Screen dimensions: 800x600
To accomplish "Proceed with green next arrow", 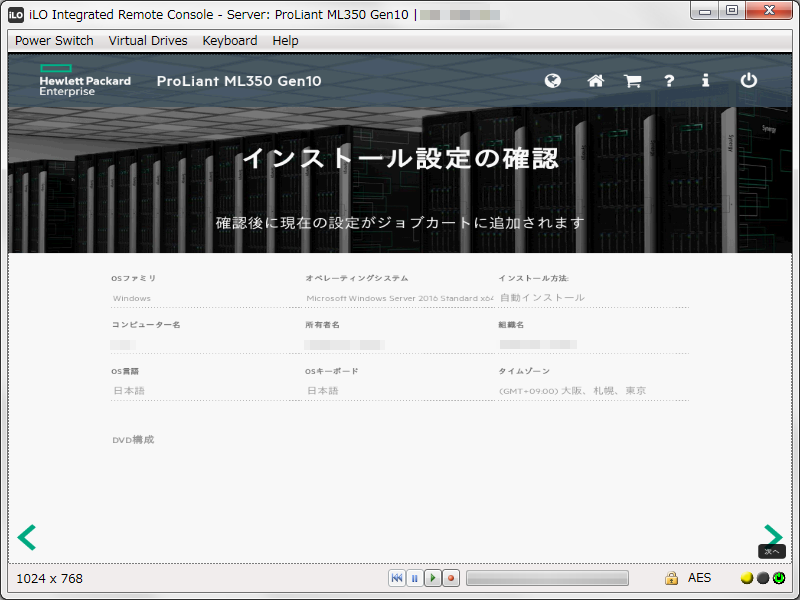I will click(x=773, y=536).
